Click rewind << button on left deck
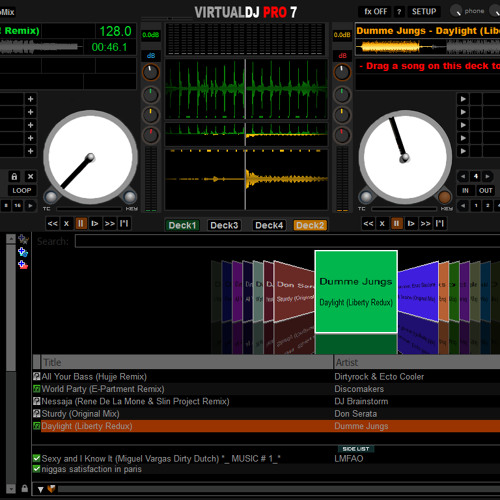Image resolution: width=500 pixels, height=500 pixels. coord(52,223)
